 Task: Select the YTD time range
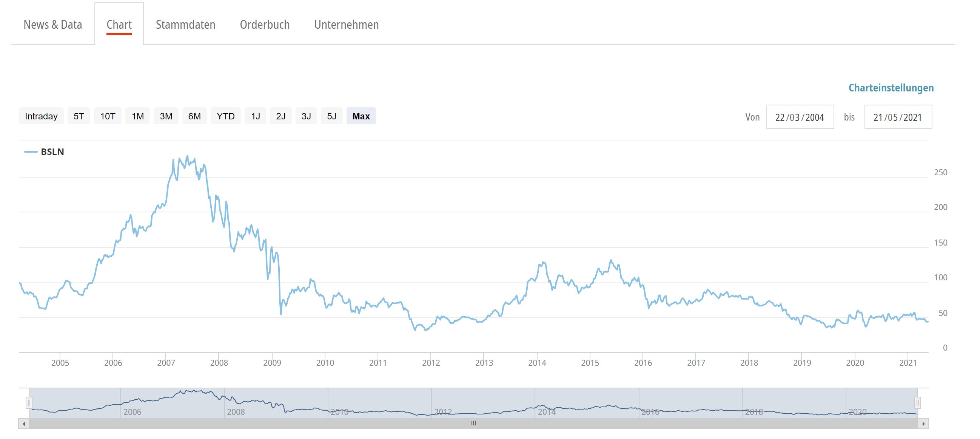click(x=225, y=116)
